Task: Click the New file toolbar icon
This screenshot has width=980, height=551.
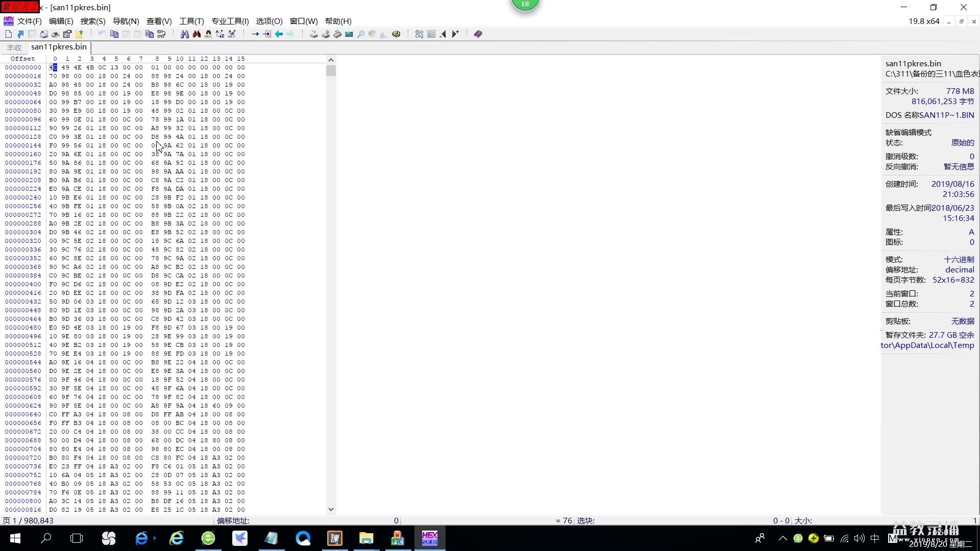Action: click(9, 34)
